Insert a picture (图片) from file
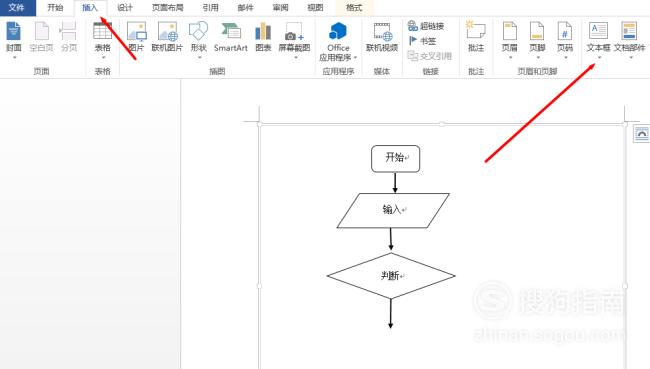This screenshot has height=369, width=650. click(136, 37)
